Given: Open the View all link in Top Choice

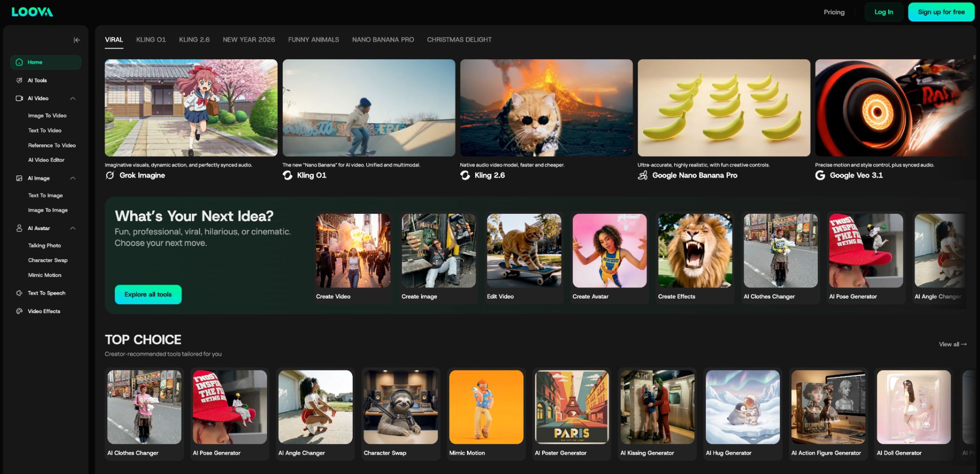Looking at the screenshot, I should coord(952,344).
